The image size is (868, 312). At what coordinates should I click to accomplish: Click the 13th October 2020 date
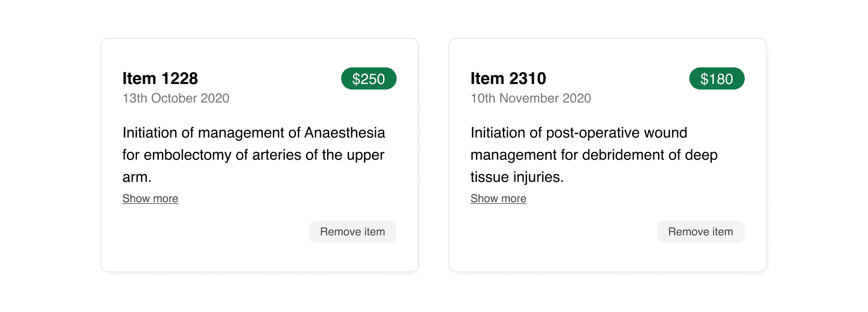tap(176, 98)
